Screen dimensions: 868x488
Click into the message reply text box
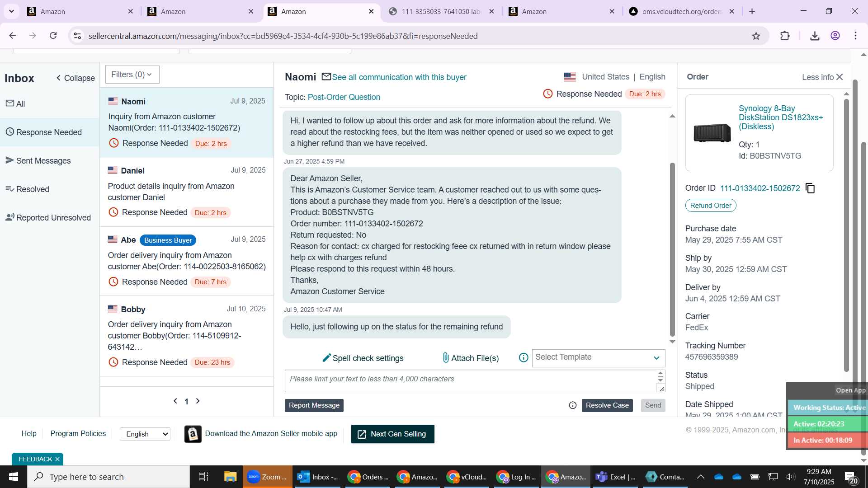[470, 381]
